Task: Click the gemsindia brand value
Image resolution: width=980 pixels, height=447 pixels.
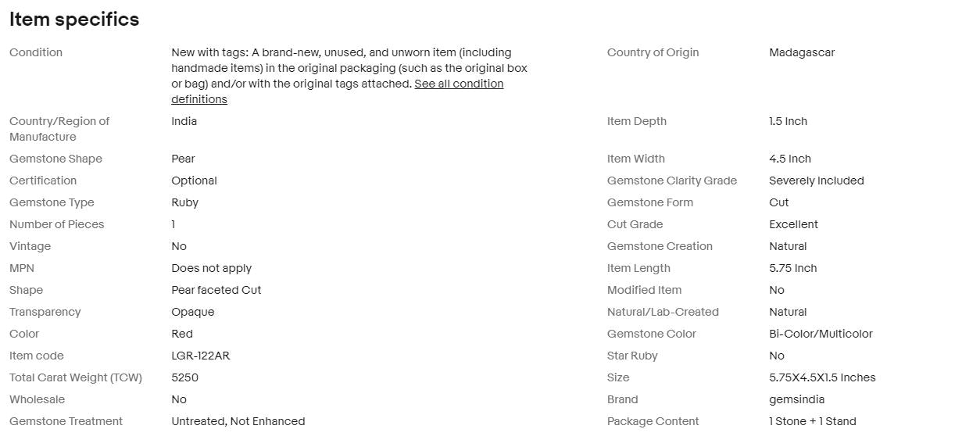Action: [x=796, y=399]
